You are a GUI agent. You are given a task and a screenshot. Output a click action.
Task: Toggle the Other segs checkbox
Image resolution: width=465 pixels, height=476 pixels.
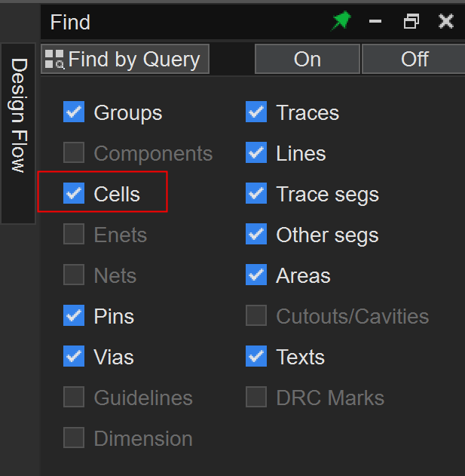click(256, 235)
